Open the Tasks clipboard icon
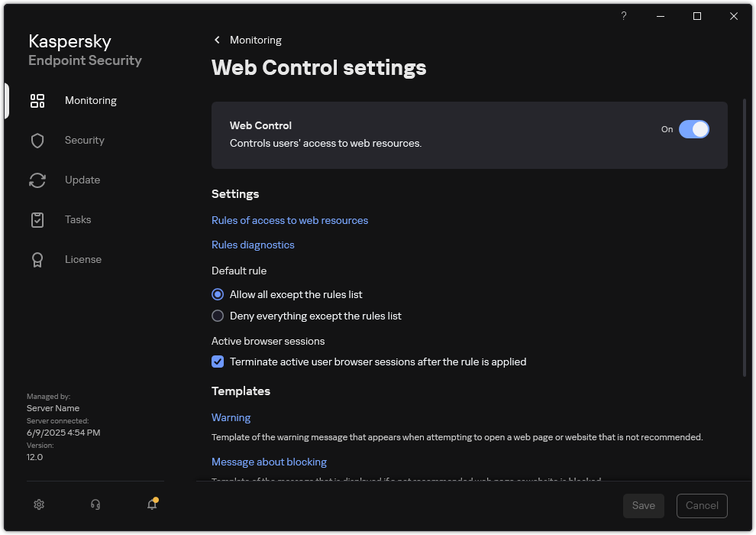The height and width of the screenshot is (535, 756). pyautogui.click(x=37, y=219)
